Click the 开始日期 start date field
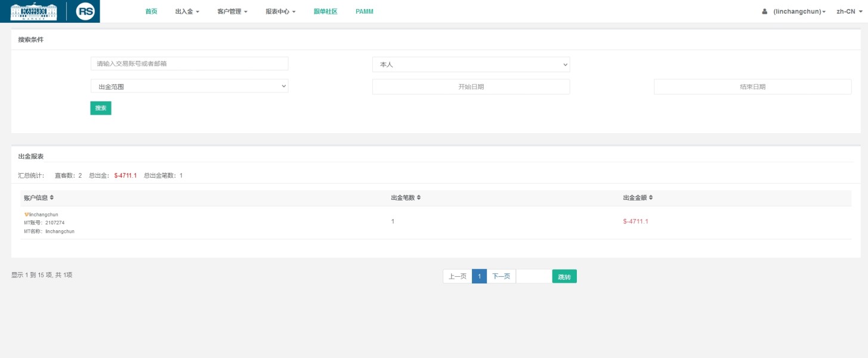The height and width of the screenshot is (358, 868). [471, 87]
